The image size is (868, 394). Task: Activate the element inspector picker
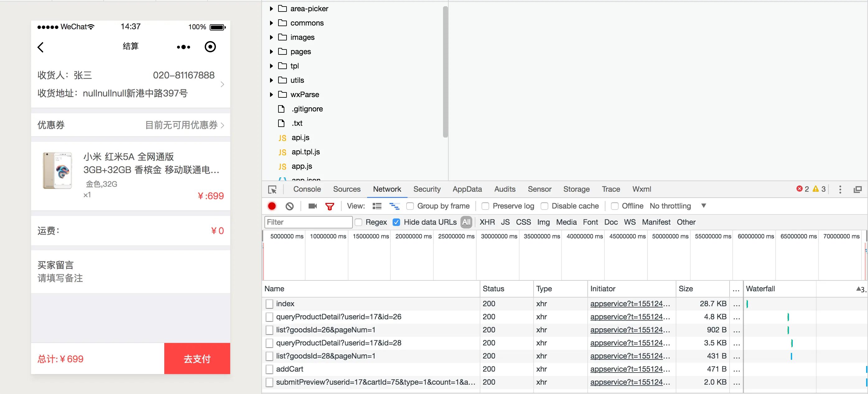pos(272,190)
